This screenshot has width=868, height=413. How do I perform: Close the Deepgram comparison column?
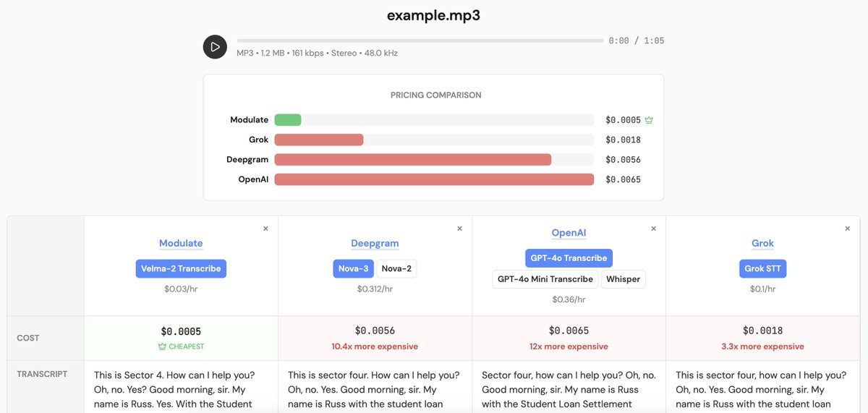459,229
